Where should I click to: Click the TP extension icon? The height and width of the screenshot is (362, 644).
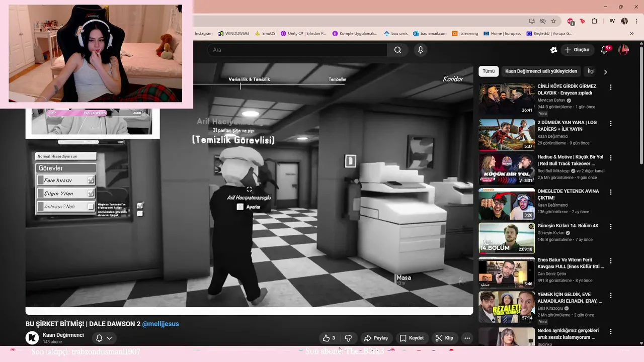tap(583, 21)
